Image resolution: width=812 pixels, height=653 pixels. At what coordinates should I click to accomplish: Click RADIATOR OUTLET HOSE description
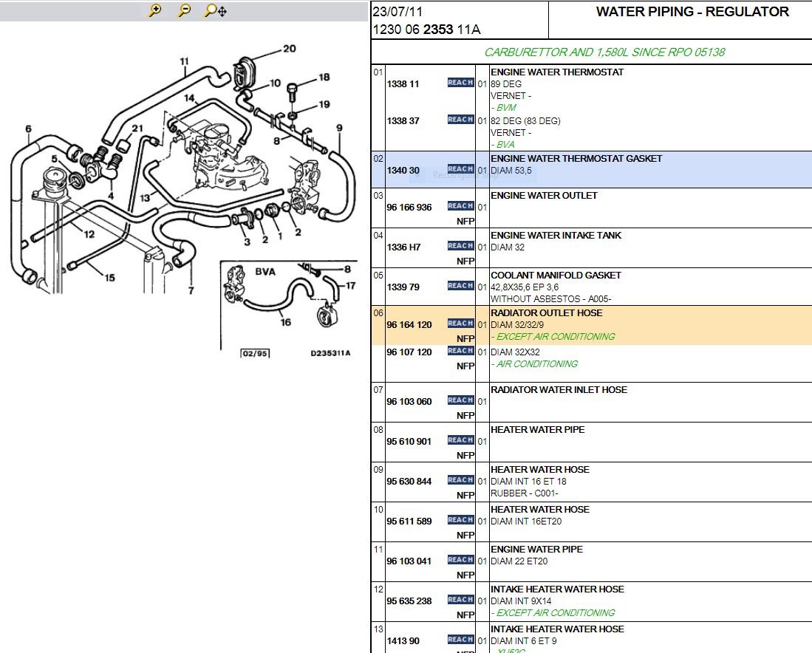(x=546, y=312)
